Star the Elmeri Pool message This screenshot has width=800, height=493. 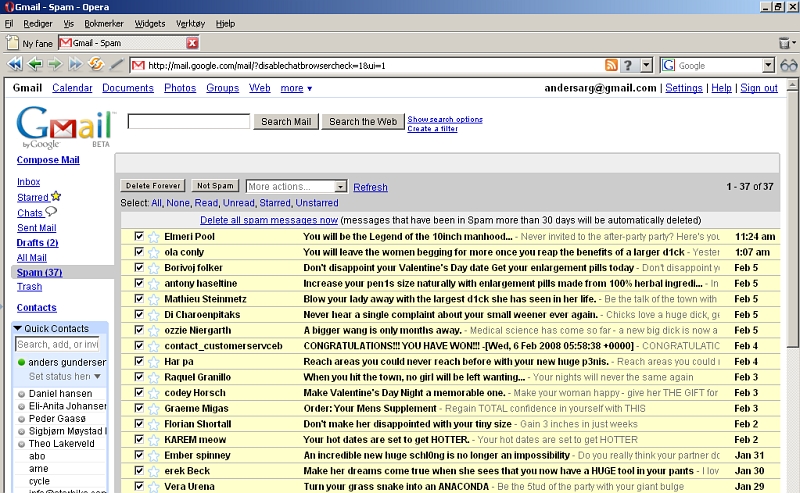(154, 237)
